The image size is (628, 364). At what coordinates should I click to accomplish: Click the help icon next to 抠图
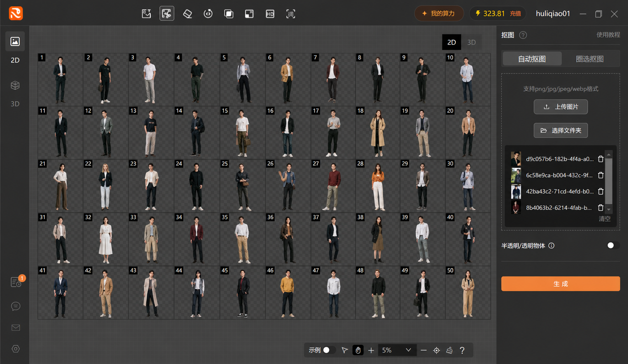(523, 35)
